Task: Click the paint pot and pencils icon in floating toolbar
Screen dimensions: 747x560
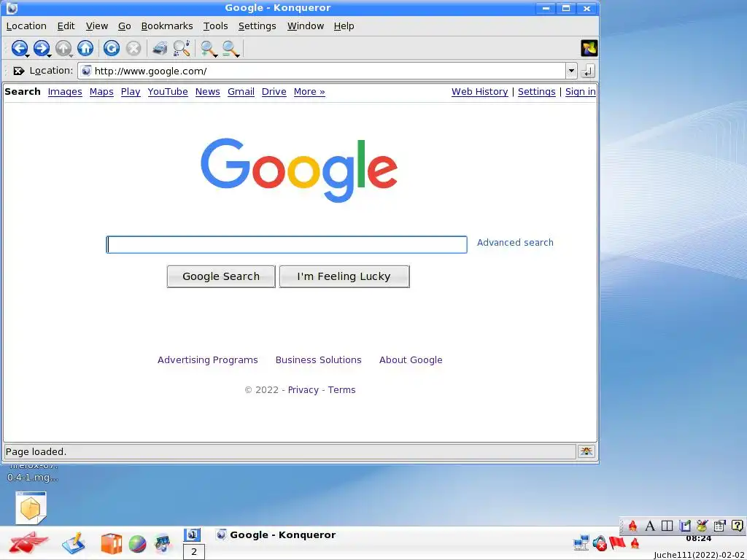Action: pos(702,526)
